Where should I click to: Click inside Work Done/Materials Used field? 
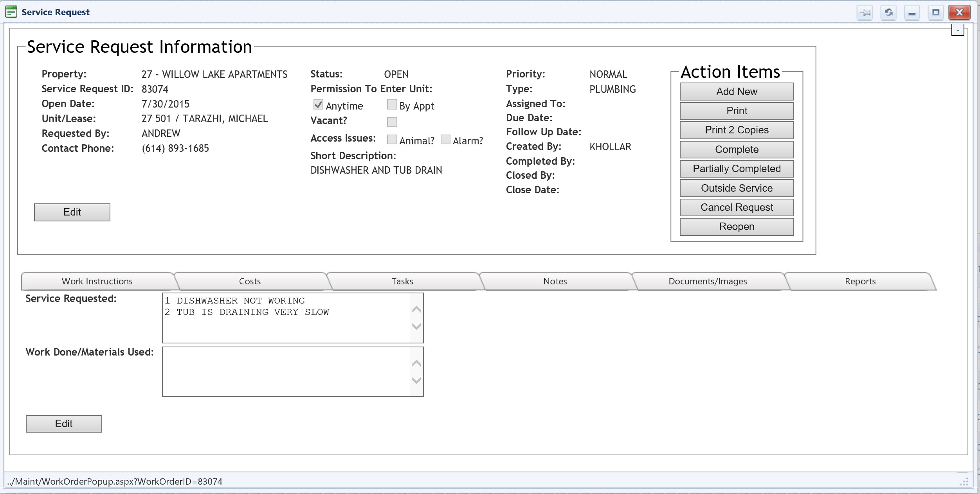[x=286, y=372]
